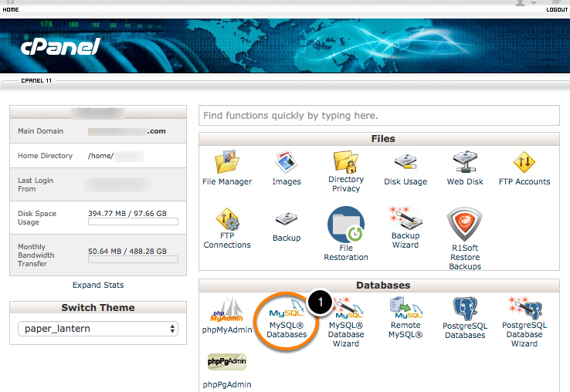Open Directory Privacy folder icon
The height and width of the screenshot is (392, 570).
coord(346,161)
